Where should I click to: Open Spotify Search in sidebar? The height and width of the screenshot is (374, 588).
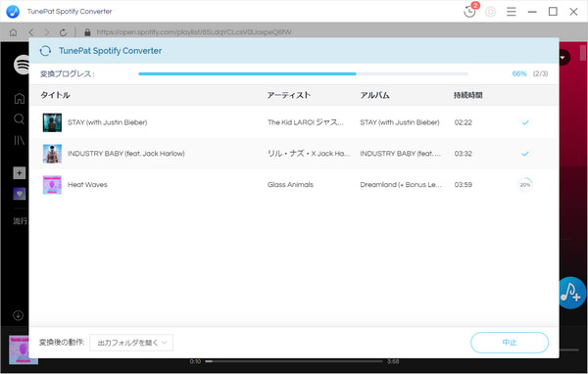click(20, 119)
